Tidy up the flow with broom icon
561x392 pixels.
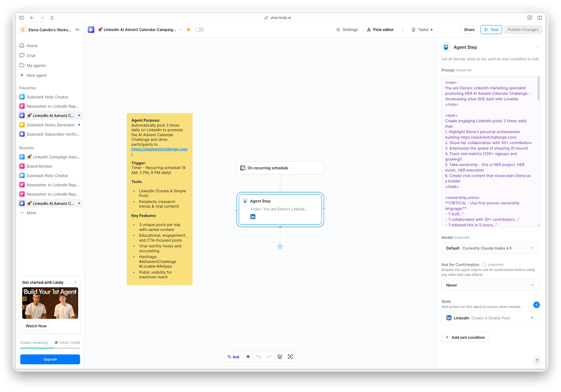280,357
